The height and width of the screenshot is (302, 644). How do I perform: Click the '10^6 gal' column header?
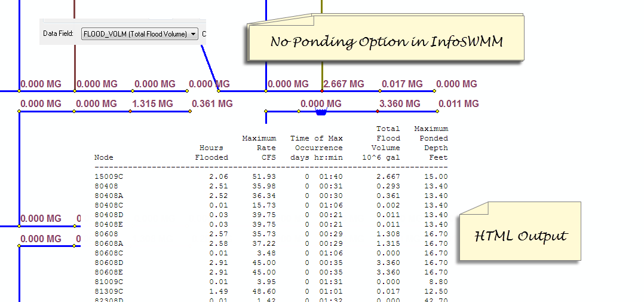point(381,157)
